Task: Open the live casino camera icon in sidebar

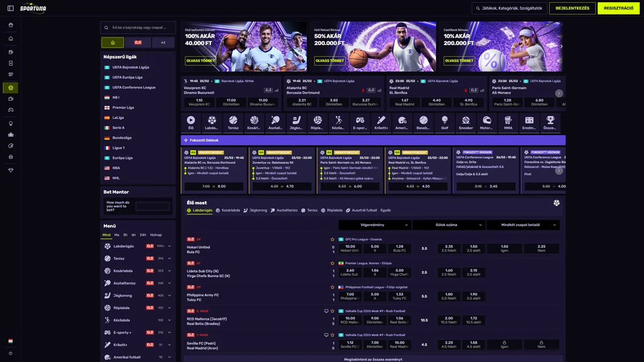Action: click(x=10, y=99)
